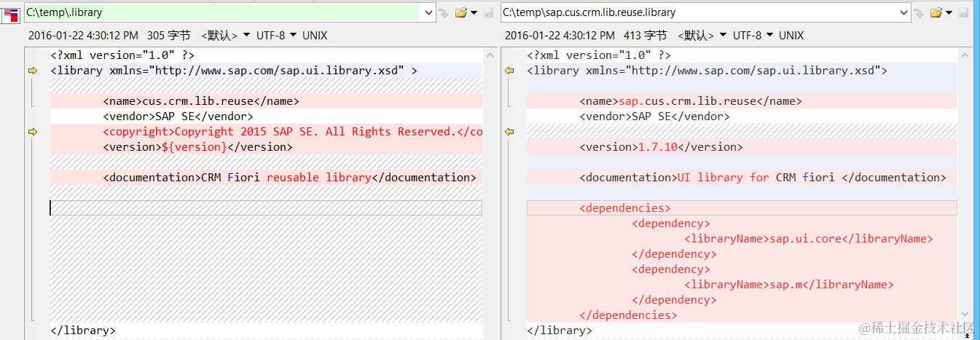Select right line <name>sap.cus.crm.lib.reuse</name>
This screenshot has height=340, width=980.
[x=742, y=101]
